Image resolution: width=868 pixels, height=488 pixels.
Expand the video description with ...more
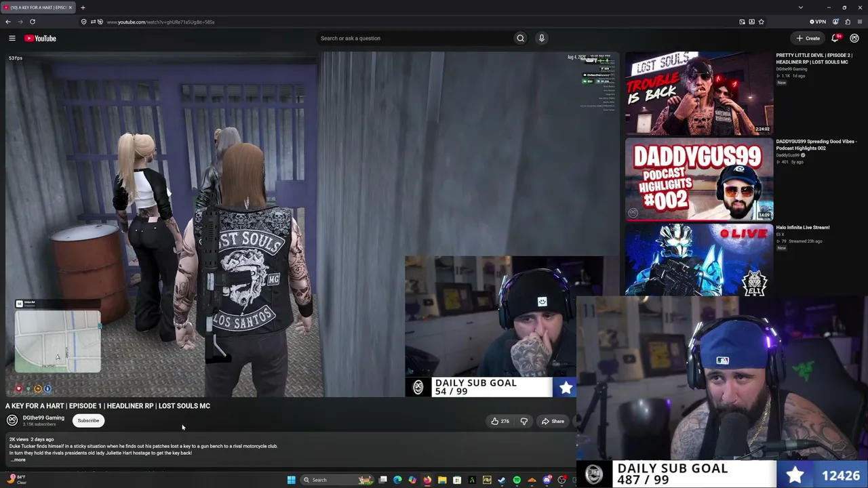point(18,460)
